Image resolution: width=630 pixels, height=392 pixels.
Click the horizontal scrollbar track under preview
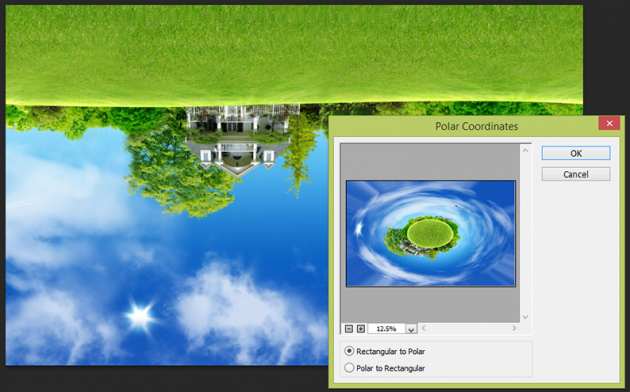pos(469,329)
